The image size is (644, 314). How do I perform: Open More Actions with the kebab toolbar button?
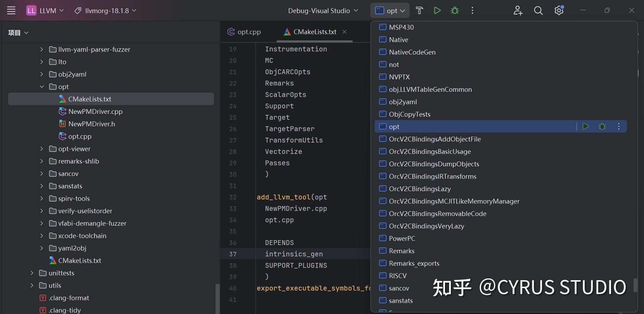click(472, 10)
